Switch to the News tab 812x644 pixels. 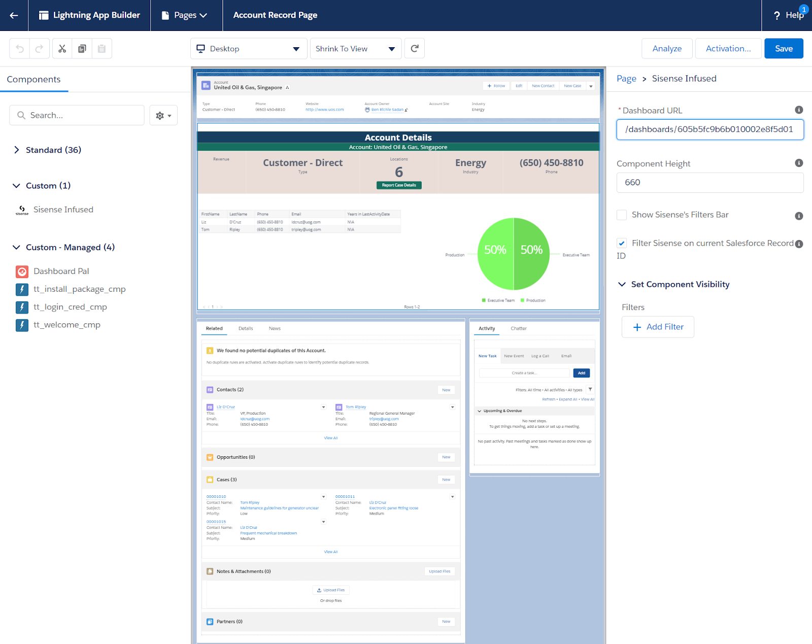coord(275,329)
